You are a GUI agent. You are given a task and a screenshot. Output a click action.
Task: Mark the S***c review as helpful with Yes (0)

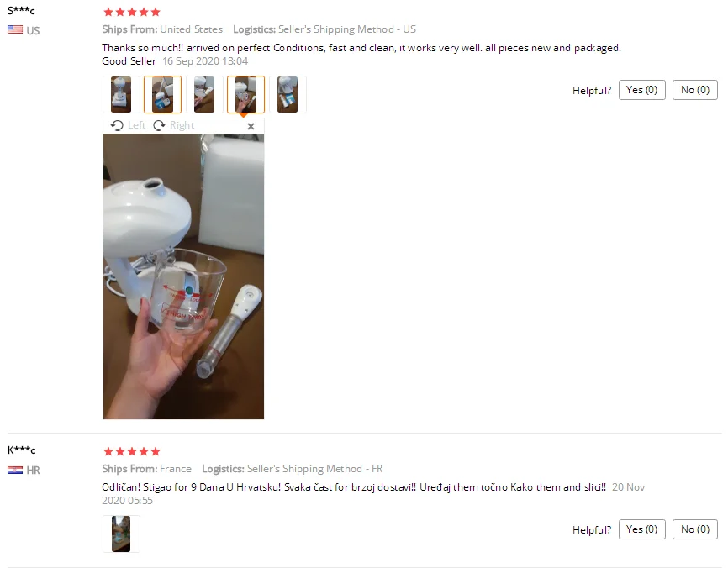641,90
